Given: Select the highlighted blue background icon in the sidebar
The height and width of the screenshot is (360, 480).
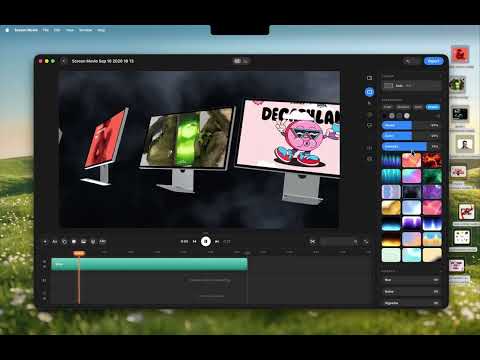Looking at the screenshot, I should [369, 92].
